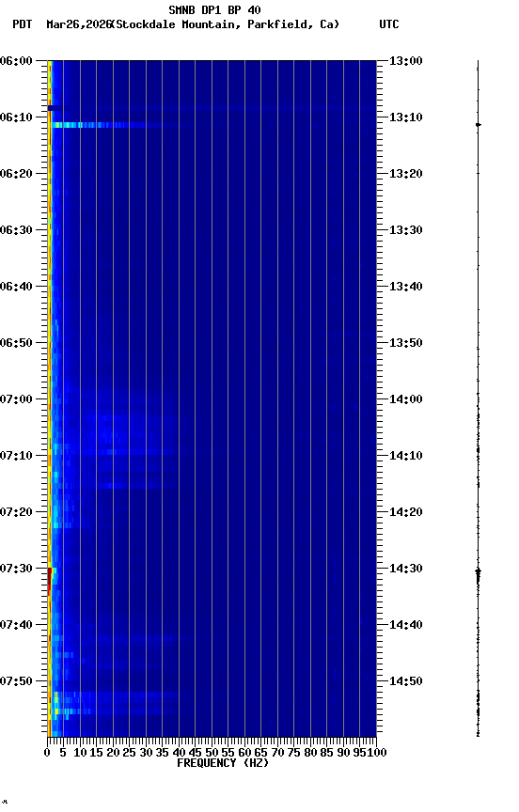Click the dark red low-frequency burst at 07:30
The image size is (519, 812).
(50, 581)
